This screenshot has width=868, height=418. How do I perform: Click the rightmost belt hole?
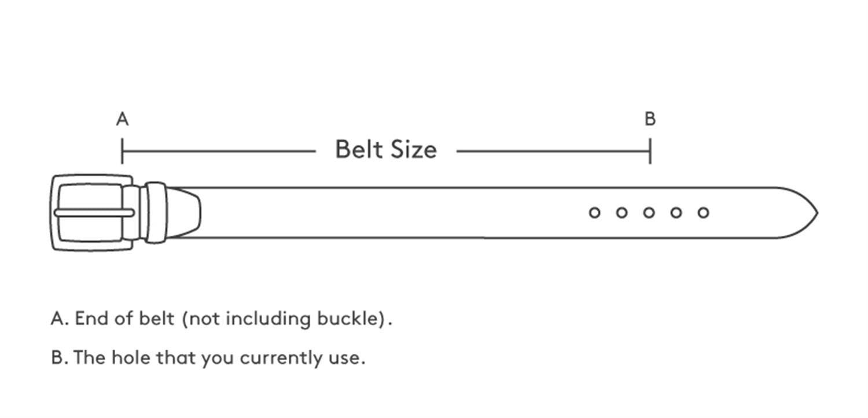(x=703, y=213)
